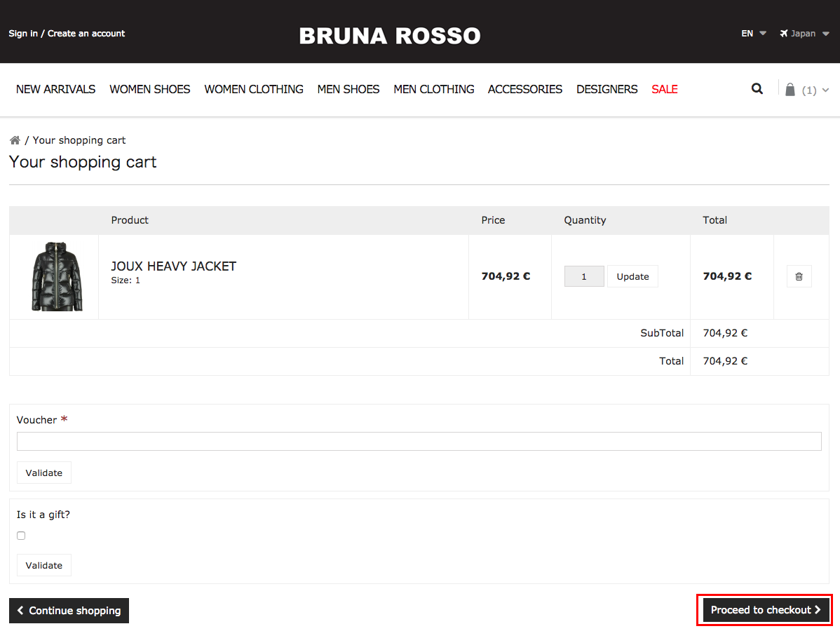Viewport: 840px width, 631px height.
Task: Open the Designers menu
Action: (607, 90)
